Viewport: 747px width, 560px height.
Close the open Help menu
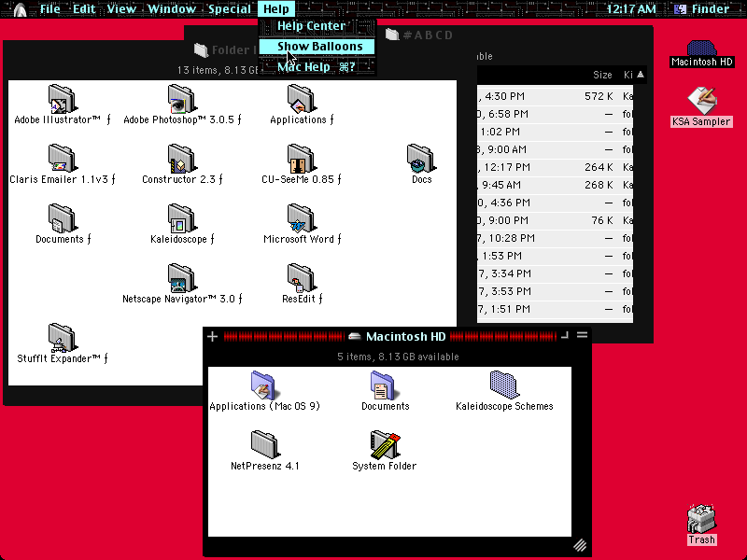click(x=276, y=9)
